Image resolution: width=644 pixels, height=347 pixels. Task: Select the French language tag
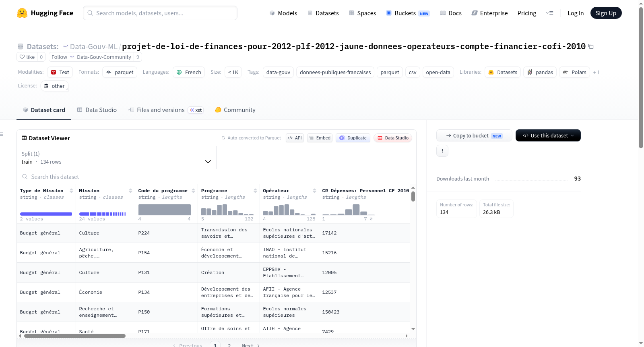coord(189,72)
